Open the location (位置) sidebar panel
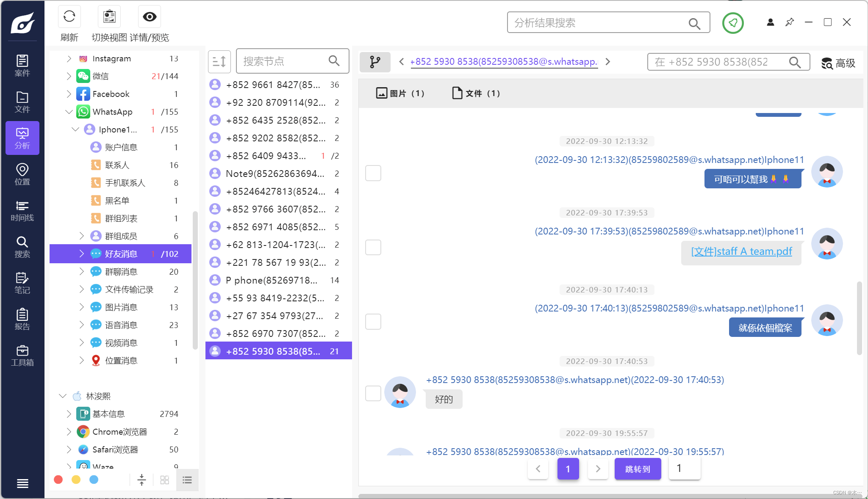Screen dimensions: 868x499 (x=22, y=174)
